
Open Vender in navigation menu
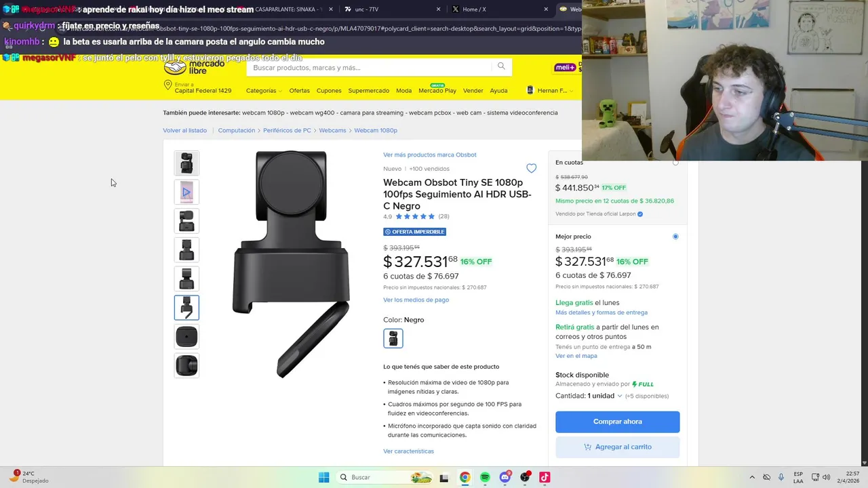pyautogui.click(x=473, y=90)
